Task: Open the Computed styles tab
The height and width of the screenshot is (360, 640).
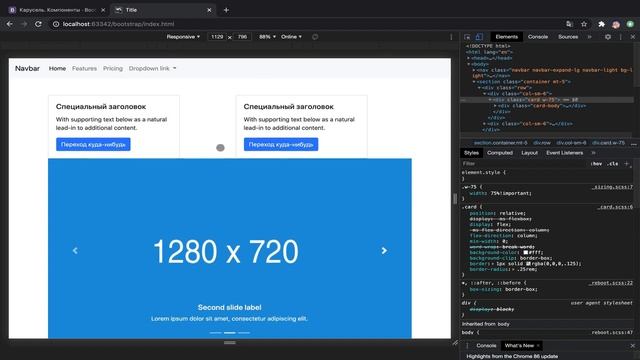Action: tap(500, 153)
